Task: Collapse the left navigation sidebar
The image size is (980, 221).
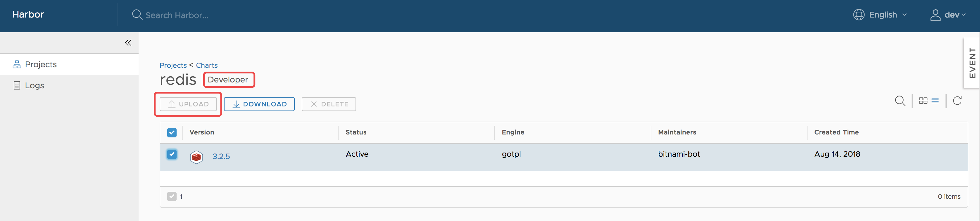Action: coord(128,43)
